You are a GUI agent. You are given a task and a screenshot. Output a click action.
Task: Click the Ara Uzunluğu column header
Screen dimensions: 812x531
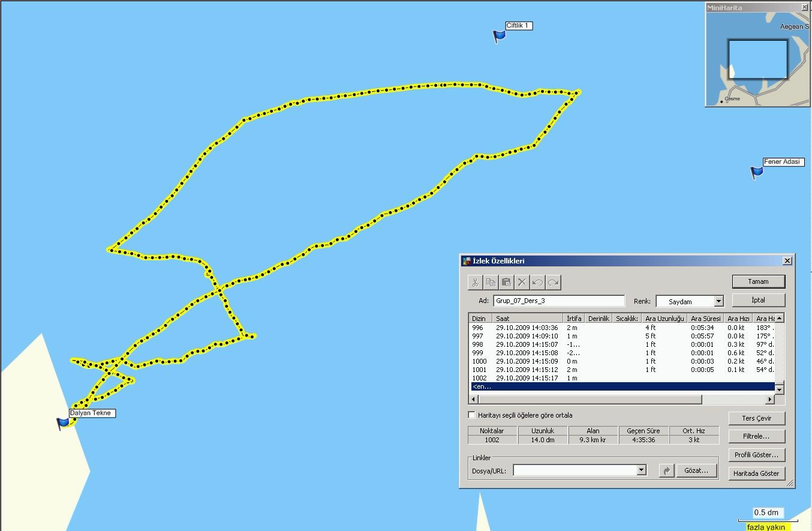[x=664, y=319]
